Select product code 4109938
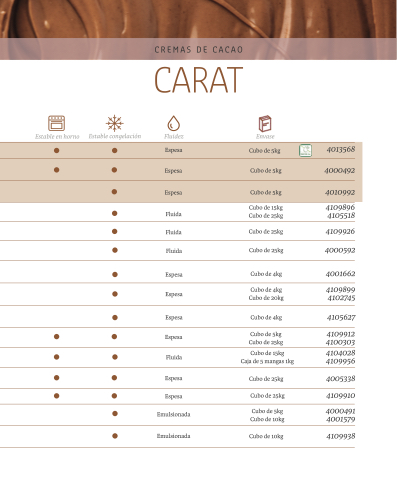The width and height of the screenshot is (397, 480). tap(341, 436)
